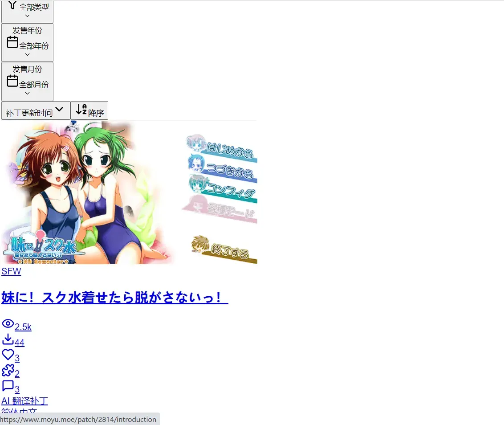504x425 pixels.
Task: Open the 补丁更新时间 sort-by dropdown
Action: point(36,110)
